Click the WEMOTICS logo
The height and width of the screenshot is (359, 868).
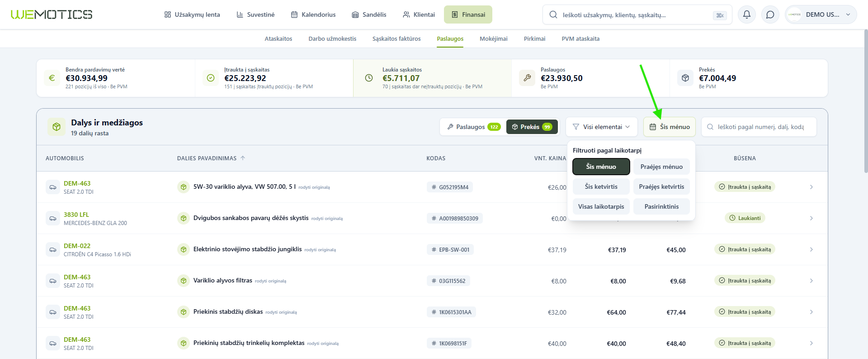click(x=52, y=14)
